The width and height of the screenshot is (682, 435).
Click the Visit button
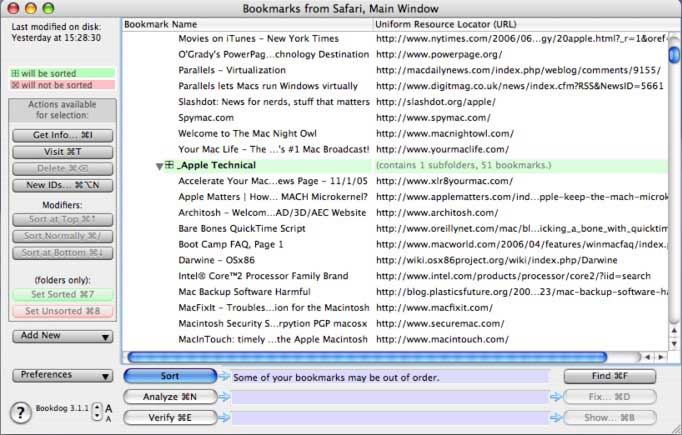tap(63, 152)
